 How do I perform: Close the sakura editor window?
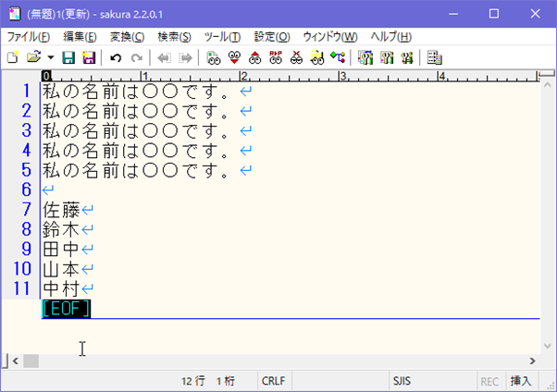pyautogui.click(x=535, y=14)
